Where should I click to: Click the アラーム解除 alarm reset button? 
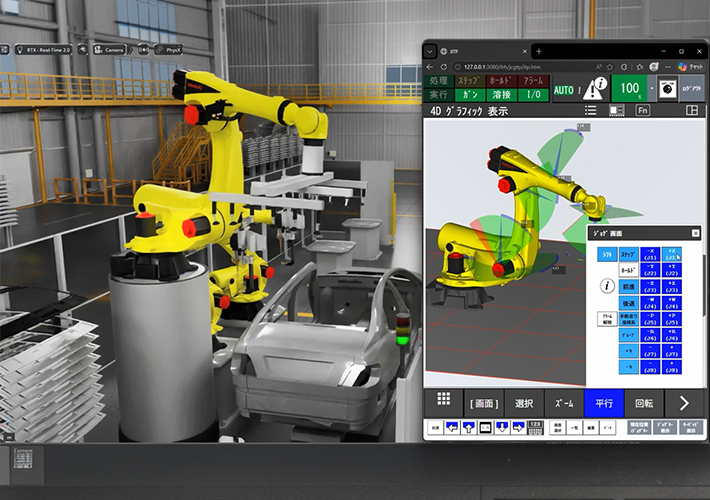[x=607, y=319]
